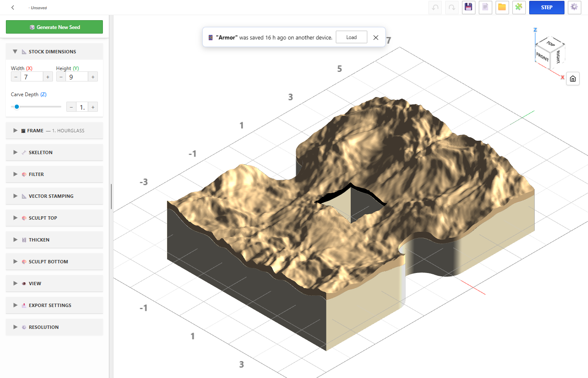This screenshot has height=378, width=588.
Task: Click the Generate New Seed button
Action: pos(54,27)
